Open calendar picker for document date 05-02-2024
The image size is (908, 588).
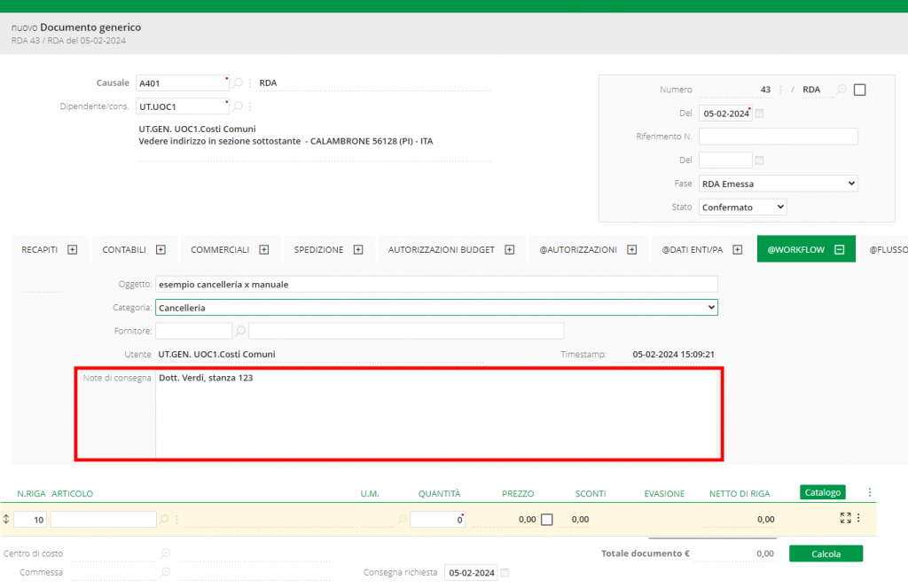(759, 114)
